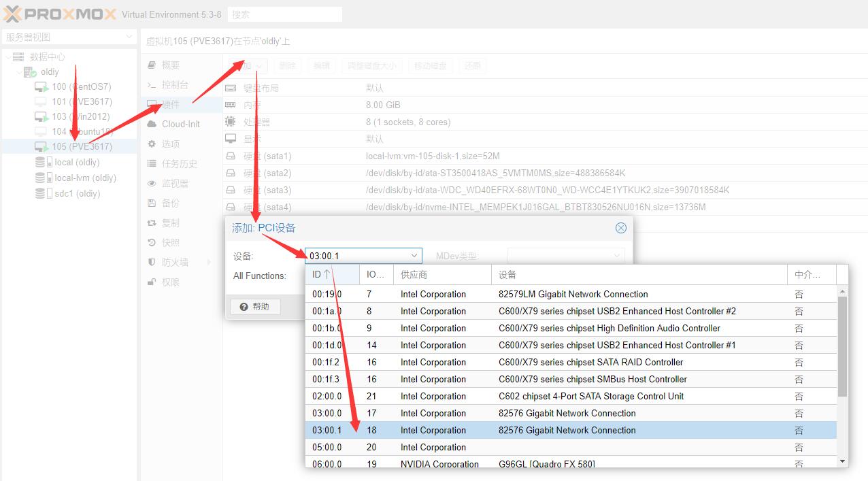Click the task history (任务历史) list icon
Viewport: 868px width, 481px height.
coord(152,164)
